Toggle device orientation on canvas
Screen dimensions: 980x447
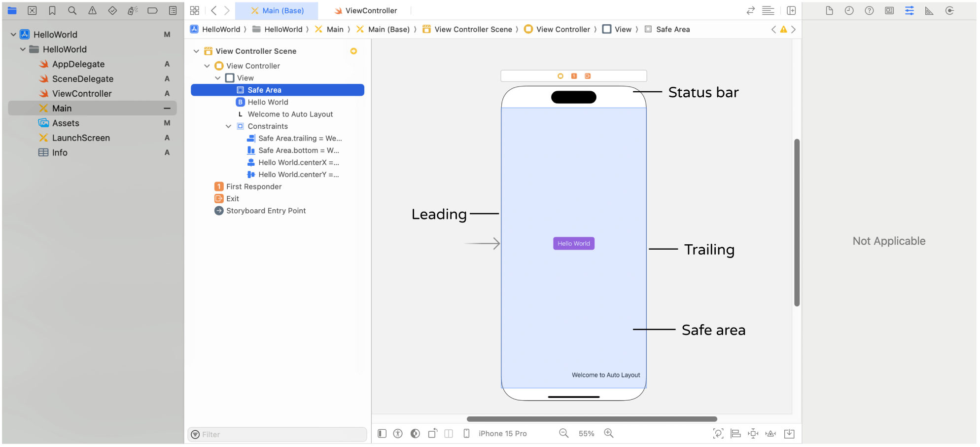(x=432, y=434)
